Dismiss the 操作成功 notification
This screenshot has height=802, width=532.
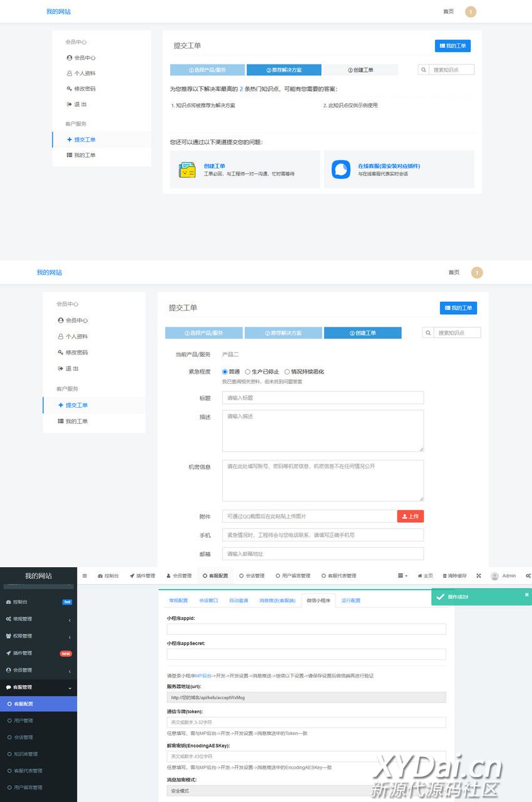tap(526, 594)
